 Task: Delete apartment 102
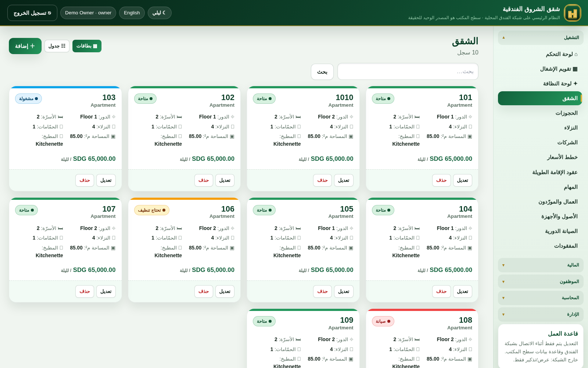[204, 180]
